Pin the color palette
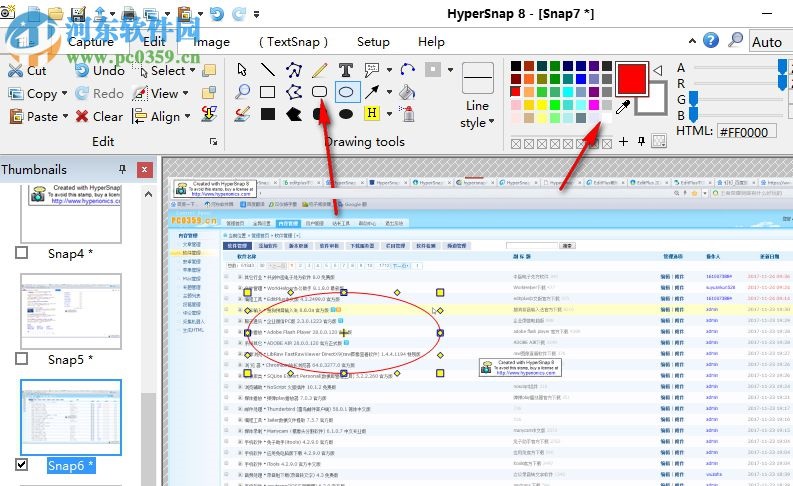793x486 pixels. point(641,142)
